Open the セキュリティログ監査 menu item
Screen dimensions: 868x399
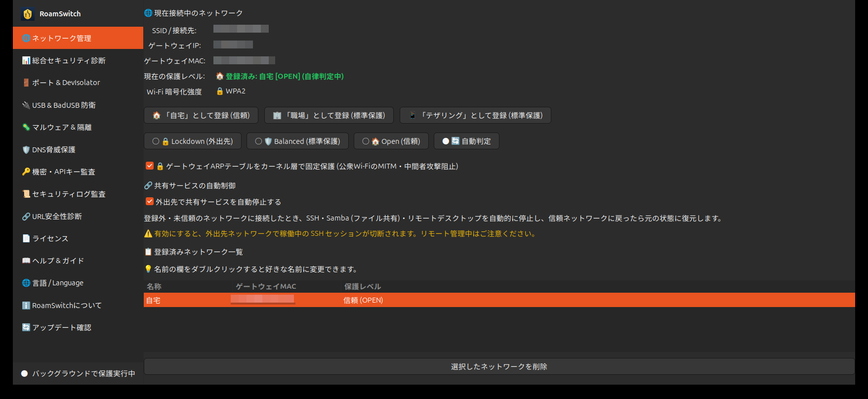click(x=78, y=194)
